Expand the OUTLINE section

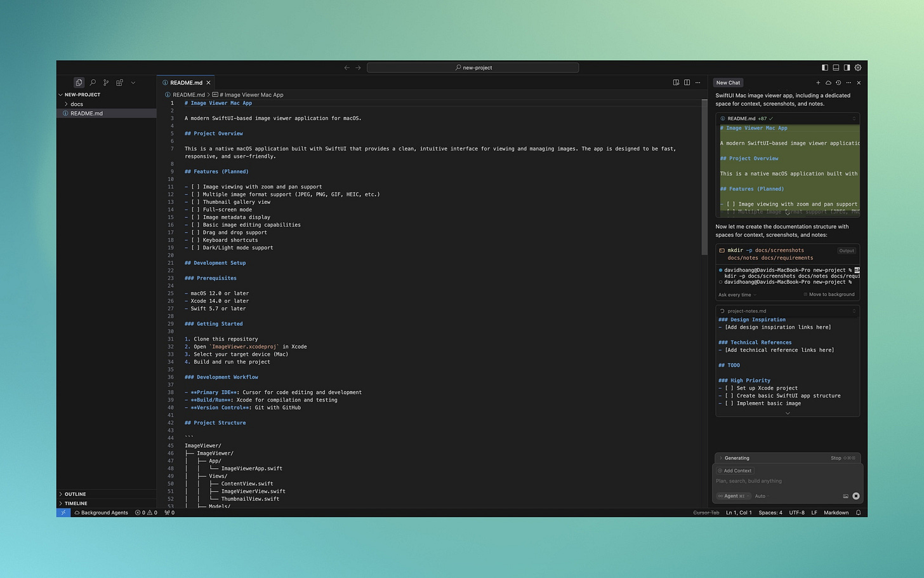click(x=75, y=494)
